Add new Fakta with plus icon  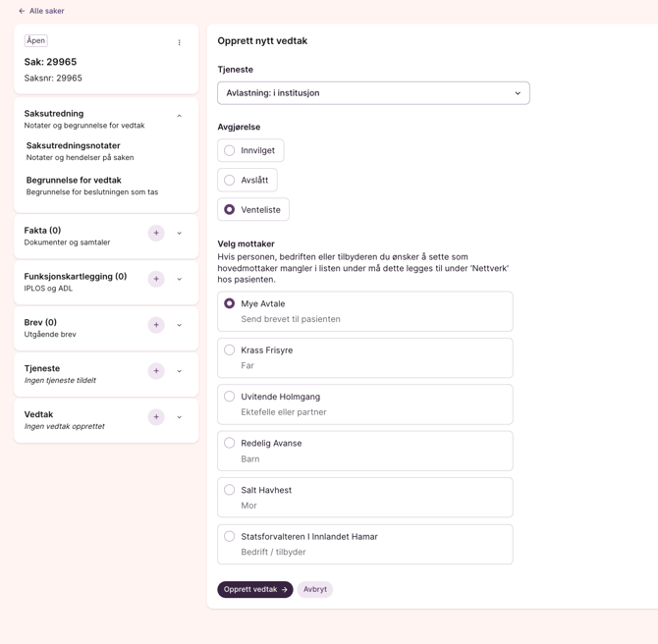tap(156, 233)
